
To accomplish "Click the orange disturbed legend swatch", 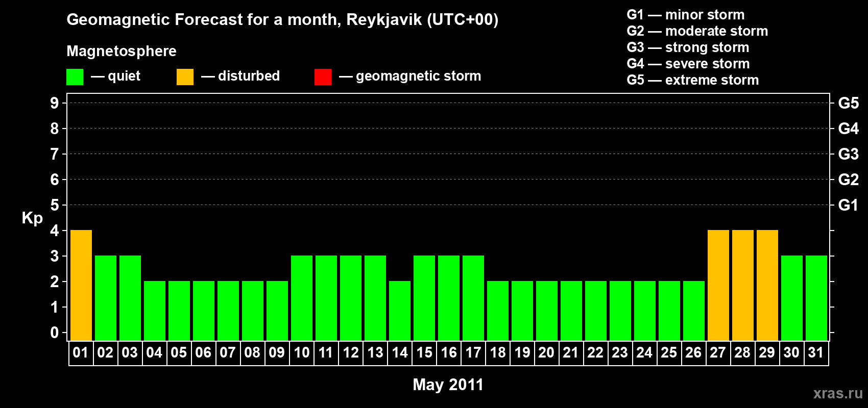I will click(x=185, y=77).
